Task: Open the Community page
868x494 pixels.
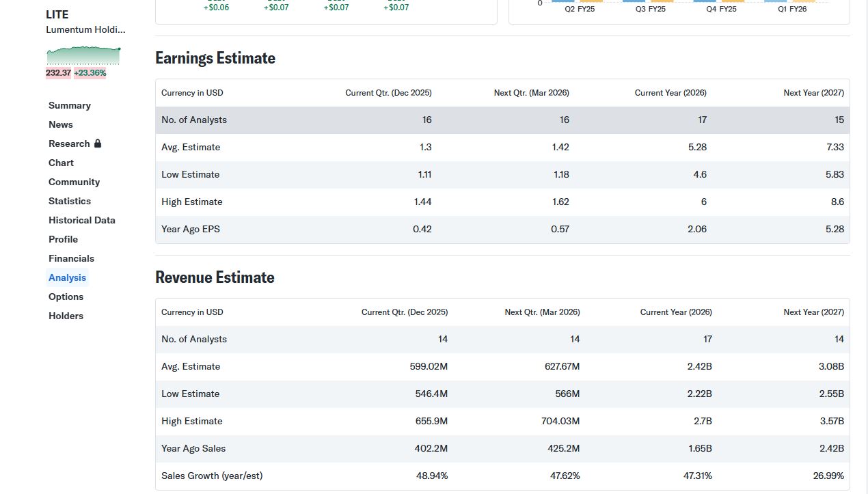Action: point(74,182)
